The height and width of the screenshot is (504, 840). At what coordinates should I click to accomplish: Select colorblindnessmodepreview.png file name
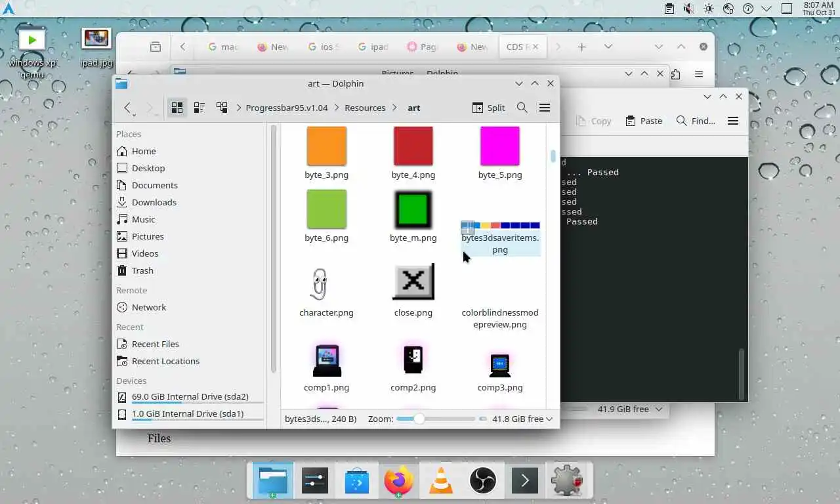500,318
